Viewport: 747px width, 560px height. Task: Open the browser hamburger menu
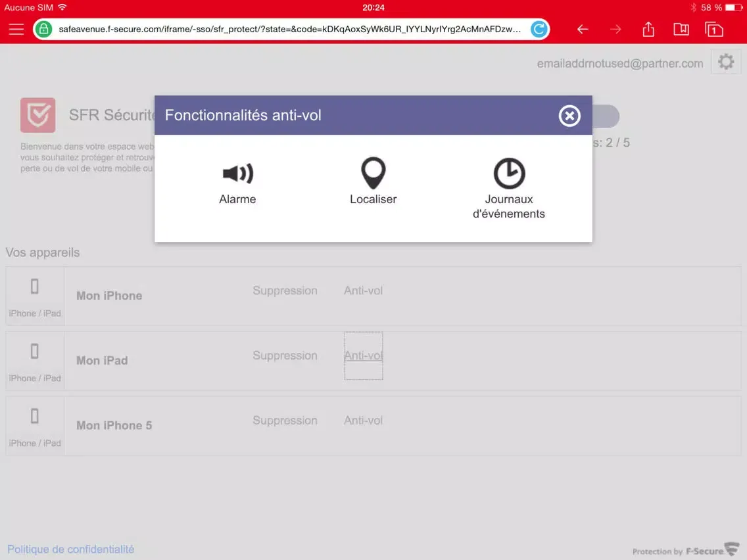pos(16,29)
